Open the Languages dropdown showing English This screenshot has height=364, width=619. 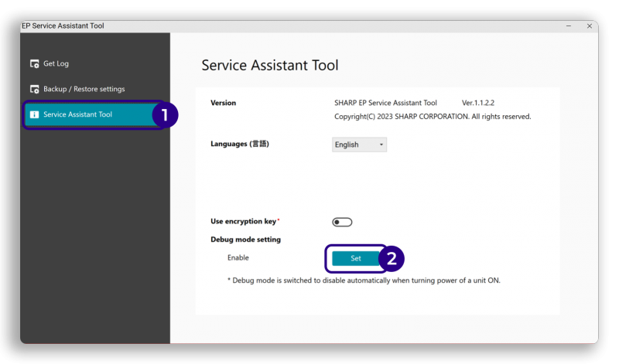tap(359, 145)
